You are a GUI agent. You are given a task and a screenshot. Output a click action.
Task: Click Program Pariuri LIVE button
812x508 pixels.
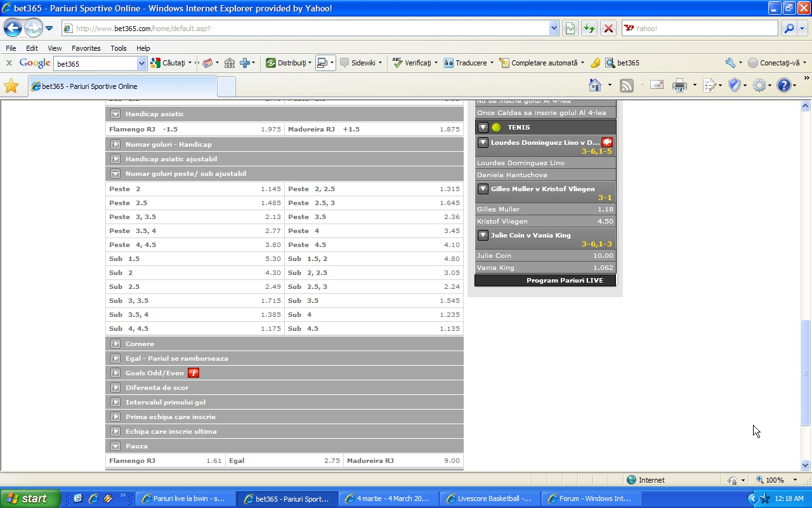pyautogui.click(x=546, y=280)
